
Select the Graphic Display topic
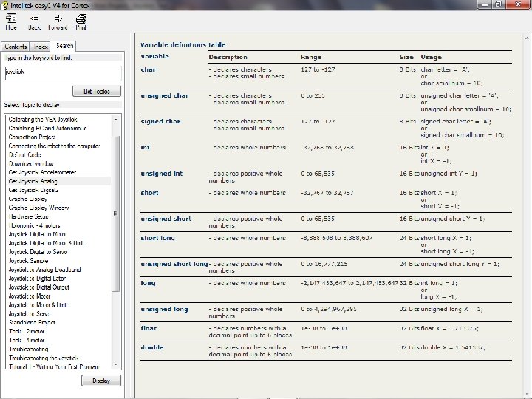tap(28, 199)
